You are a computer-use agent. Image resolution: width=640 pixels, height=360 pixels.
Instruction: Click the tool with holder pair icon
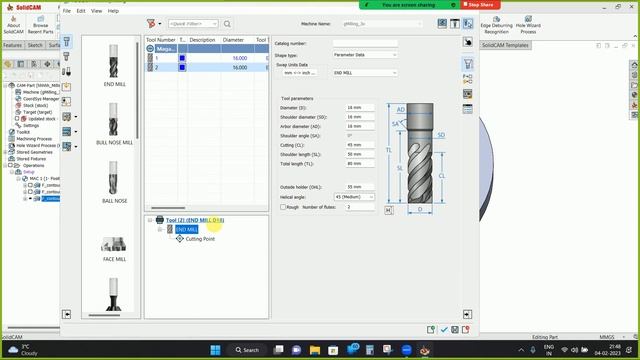point(66,71)
